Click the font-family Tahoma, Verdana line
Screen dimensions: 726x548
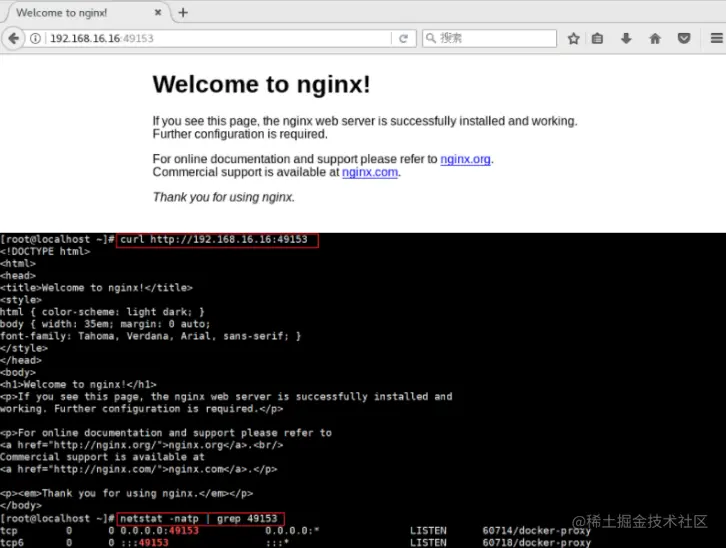tap(150, 336)
